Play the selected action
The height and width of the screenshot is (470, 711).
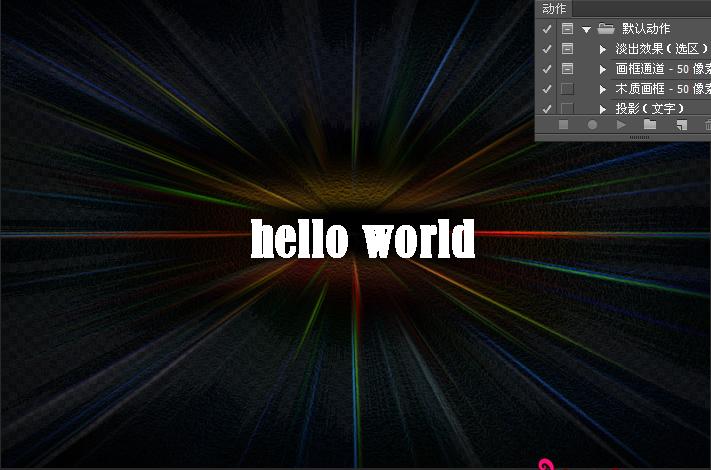[x=621, y=125]
